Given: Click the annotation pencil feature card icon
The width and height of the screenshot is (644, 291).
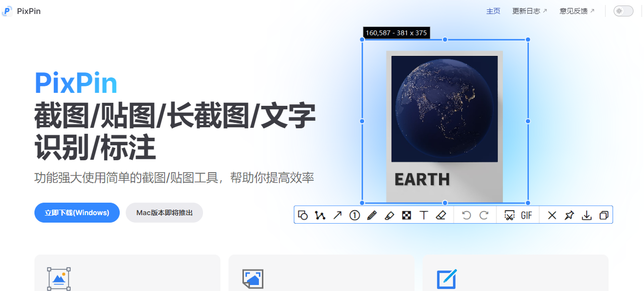Looking at the screenshot, I should pyautogui.click(x=447, y=279).
